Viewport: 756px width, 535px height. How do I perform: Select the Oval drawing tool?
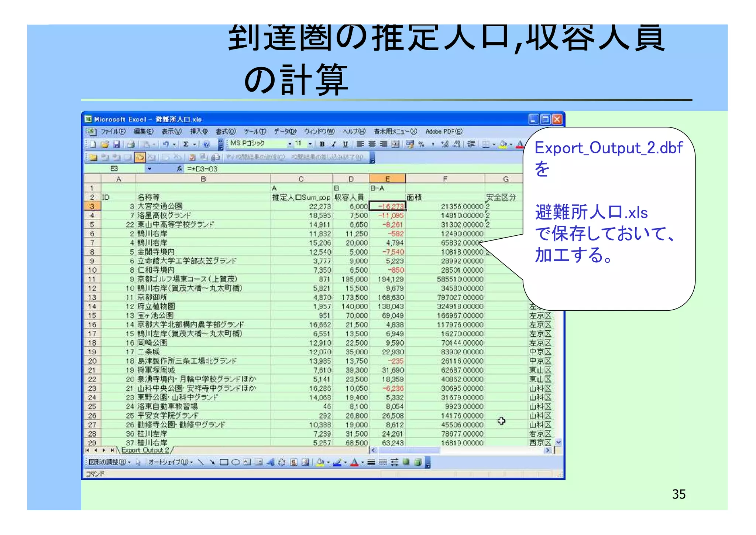click(x=236, y=462)
